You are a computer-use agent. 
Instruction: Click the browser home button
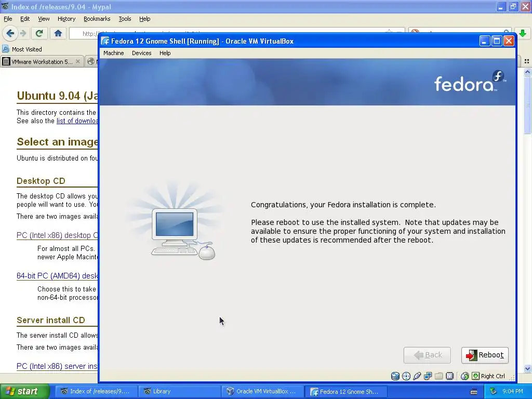coord(58,33)
